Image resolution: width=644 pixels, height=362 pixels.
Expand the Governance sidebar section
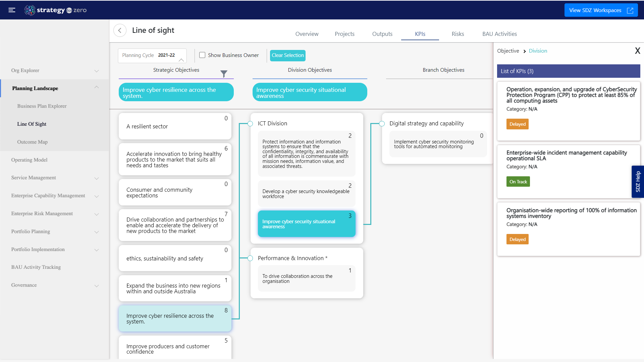point(97,286)
